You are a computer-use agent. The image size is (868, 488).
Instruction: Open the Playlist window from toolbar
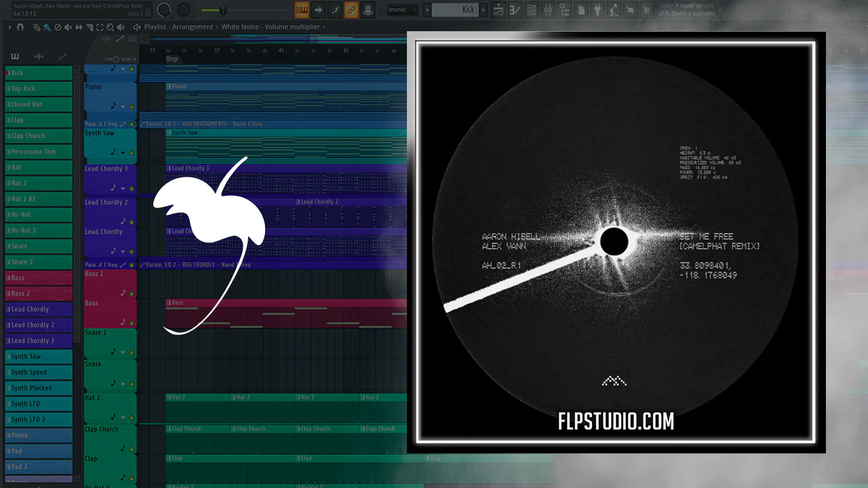coord(499,9)
